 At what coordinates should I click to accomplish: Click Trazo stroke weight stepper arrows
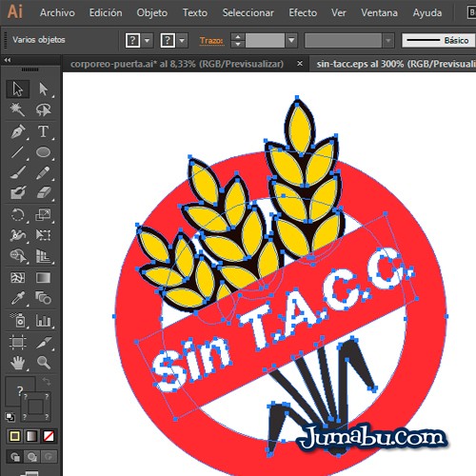point(238,41)
